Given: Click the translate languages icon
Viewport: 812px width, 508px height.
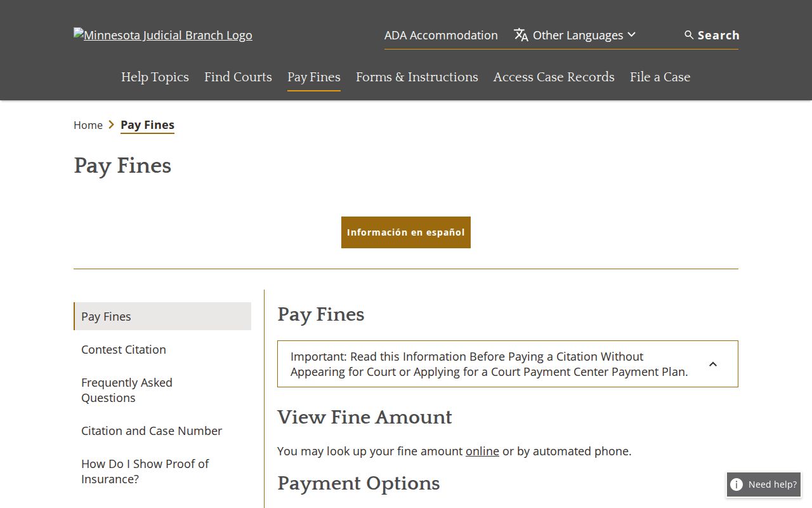Looking at the screenshot, I should [x=521, y=35].
